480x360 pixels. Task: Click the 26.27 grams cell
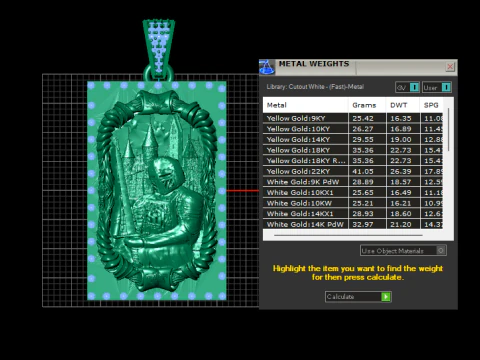(x=367, y=129)
